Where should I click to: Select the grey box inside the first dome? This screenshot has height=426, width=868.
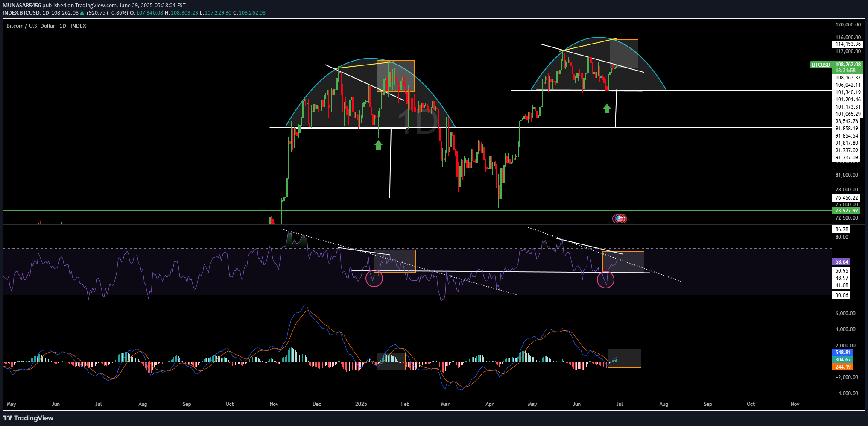(395, 76)
